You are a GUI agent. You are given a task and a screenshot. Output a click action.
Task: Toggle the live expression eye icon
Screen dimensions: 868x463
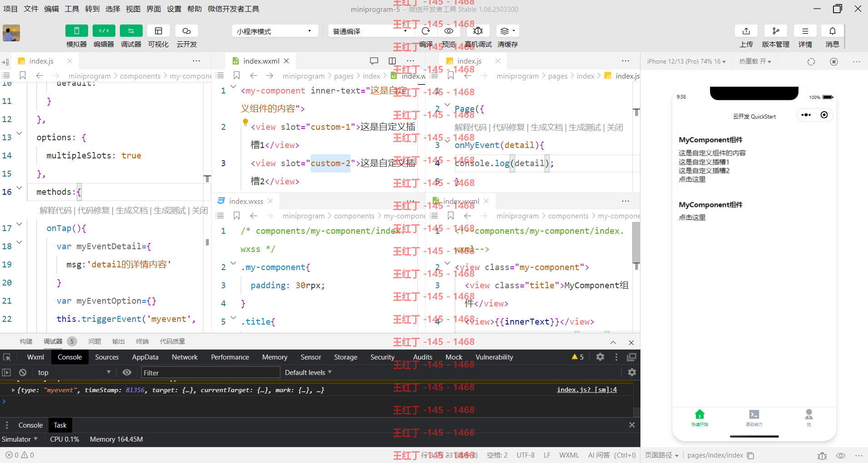click(127, 373)
